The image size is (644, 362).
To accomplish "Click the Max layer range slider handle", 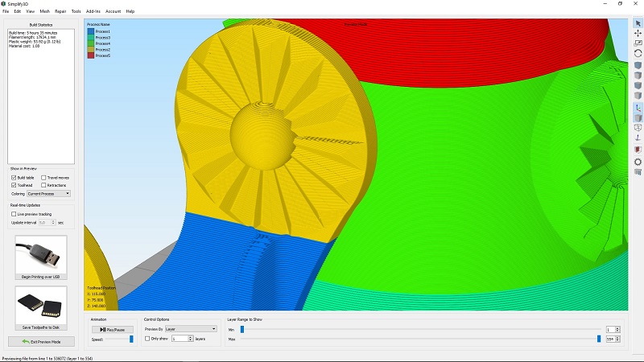I will (599, 339).
